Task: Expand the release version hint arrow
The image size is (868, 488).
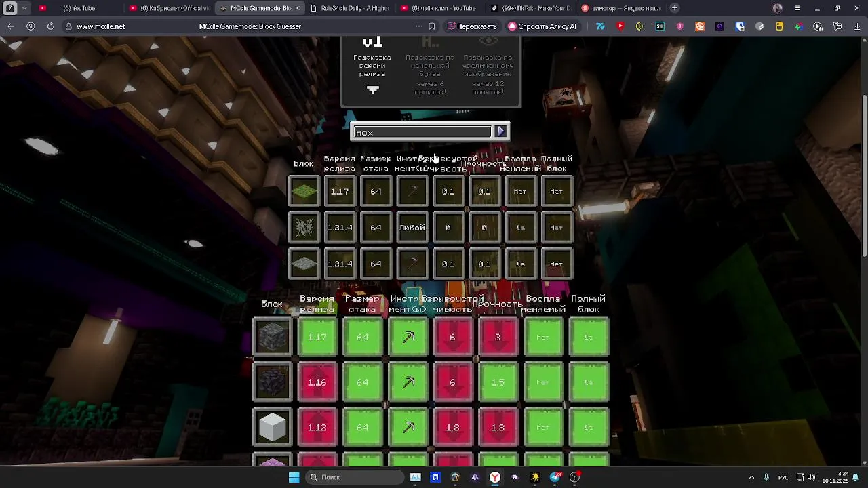Action: [x=372, y=89]
